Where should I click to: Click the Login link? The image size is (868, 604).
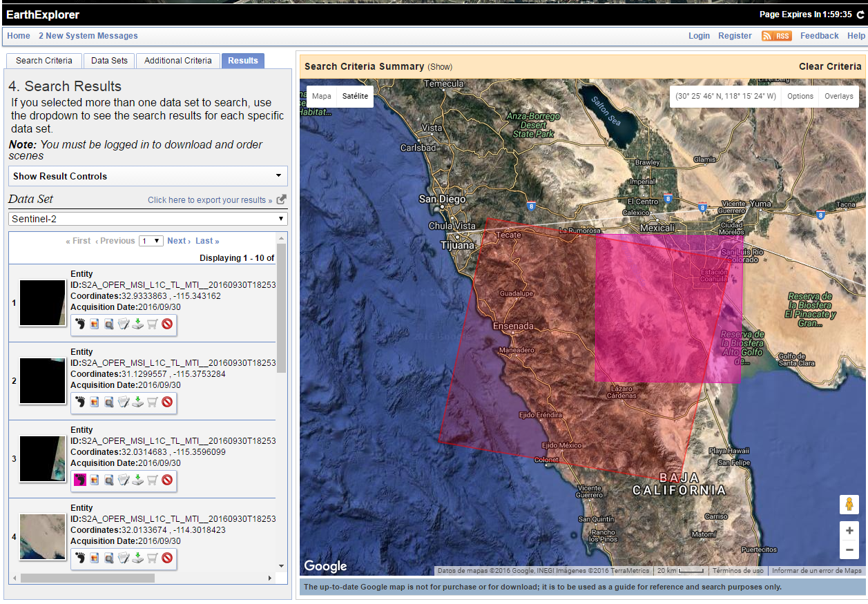pyautogui.click(x=699, y=36)
